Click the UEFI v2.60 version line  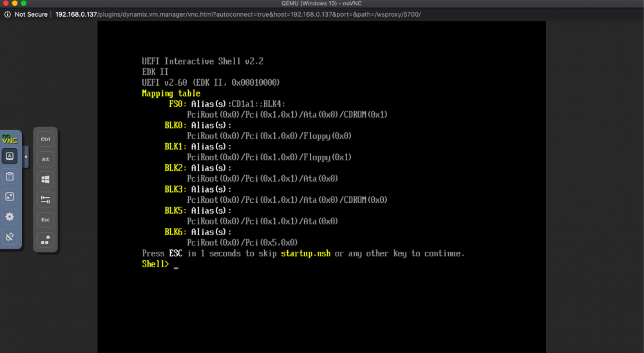211,82
